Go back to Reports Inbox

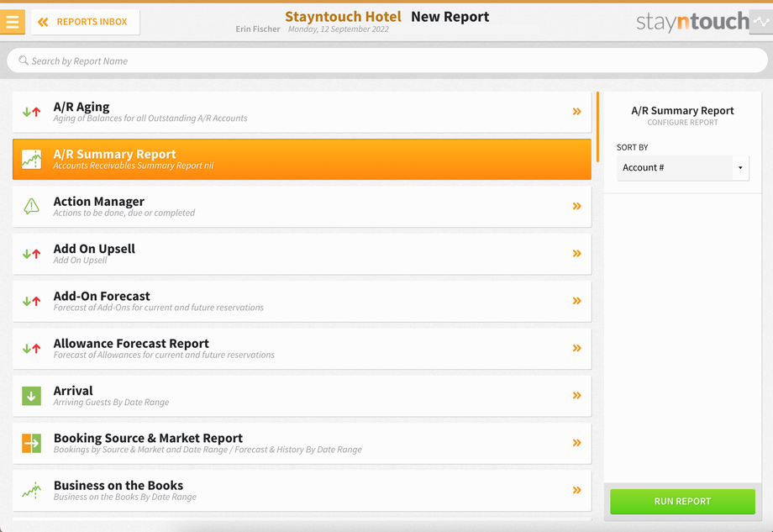click(x=86, y=22)
